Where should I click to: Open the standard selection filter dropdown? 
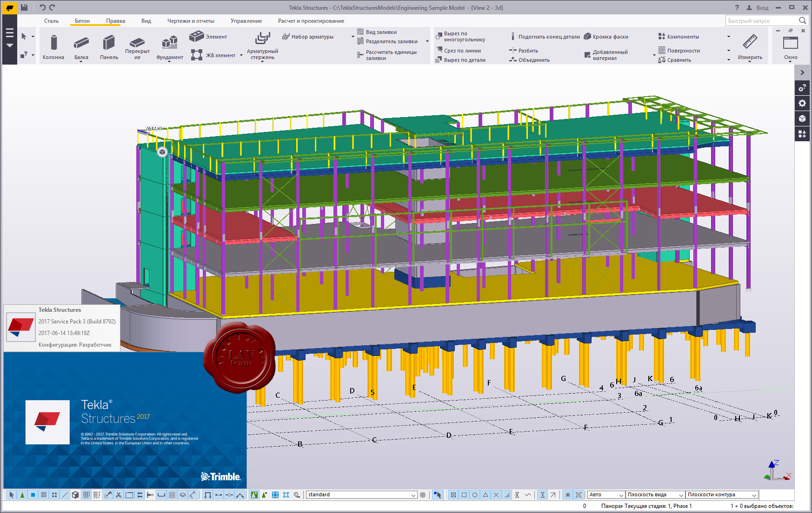[x=361, y=495]
